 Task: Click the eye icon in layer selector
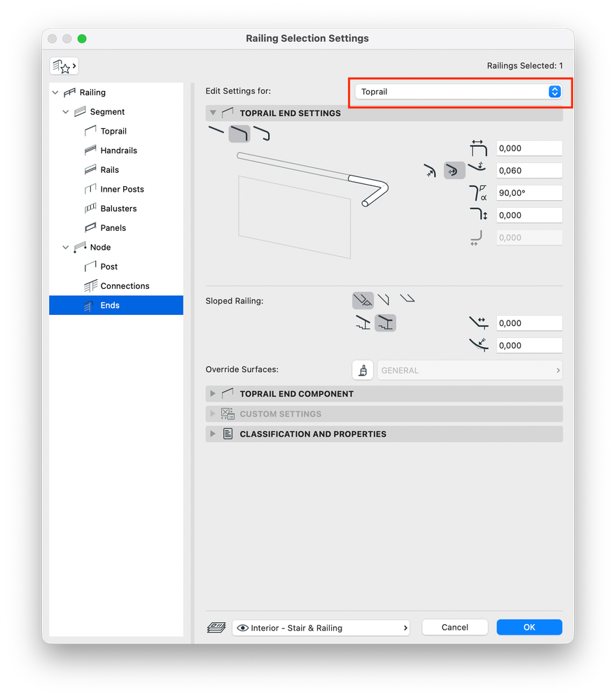click(243, 628)
